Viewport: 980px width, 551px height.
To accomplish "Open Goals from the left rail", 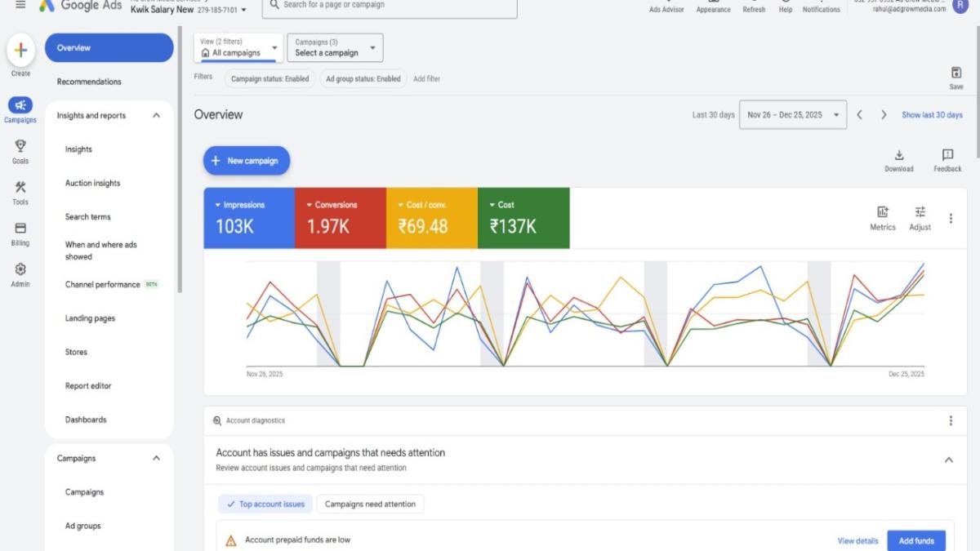I will coord(20,146).
